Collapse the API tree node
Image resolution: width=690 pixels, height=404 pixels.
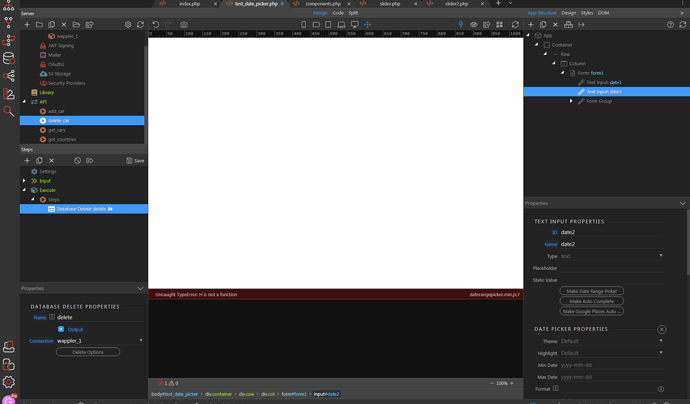point(24,102)
